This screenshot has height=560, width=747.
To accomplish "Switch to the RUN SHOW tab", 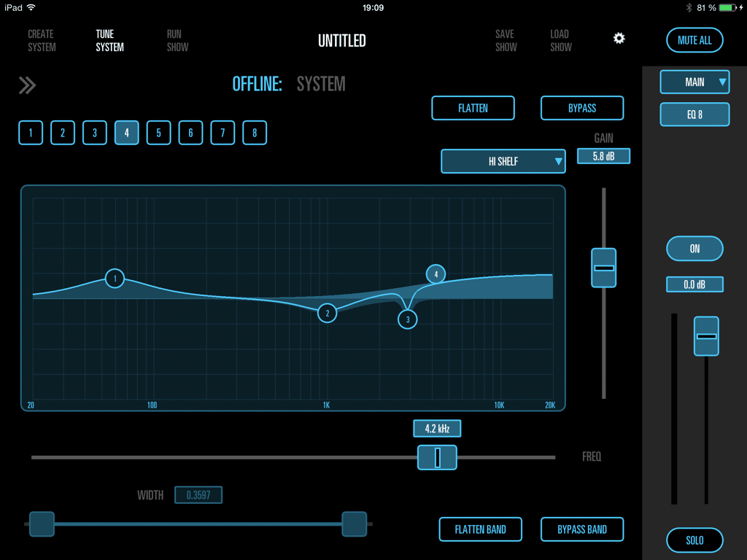I will coord(177,41).
